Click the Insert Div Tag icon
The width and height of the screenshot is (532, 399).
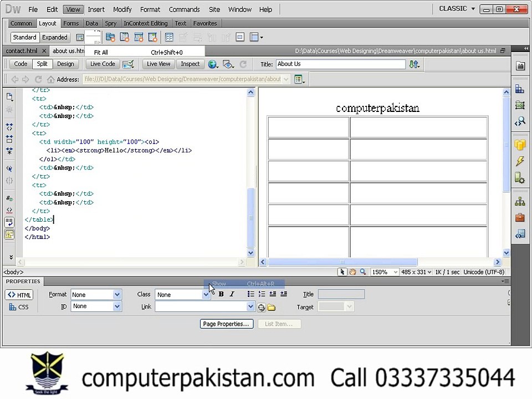point(80,37)
